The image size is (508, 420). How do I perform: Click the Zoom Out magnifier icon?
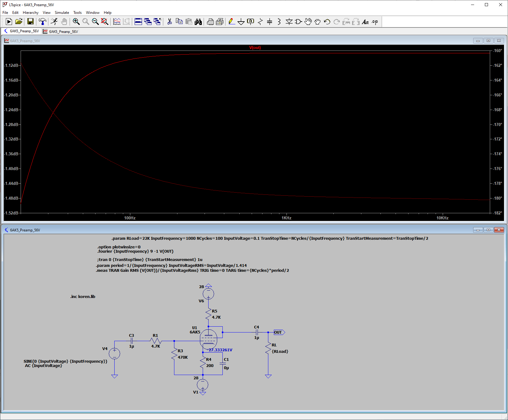pos(95,22)
